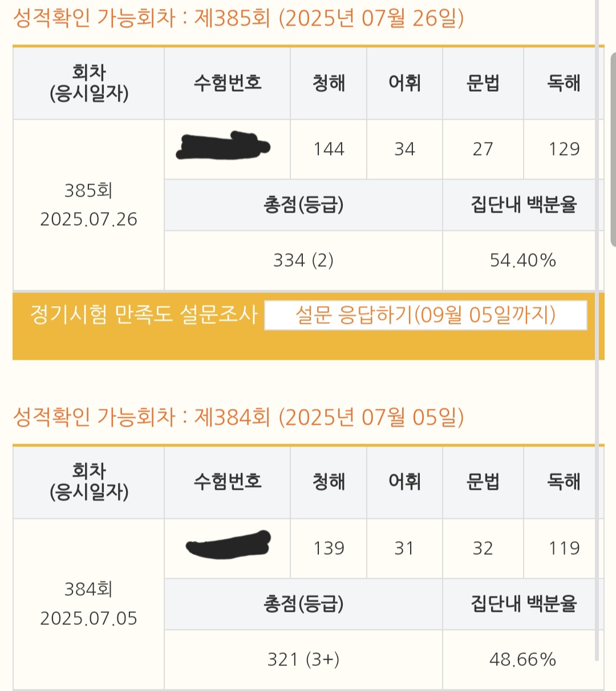
Task: Tap the 54.40% percentile value
Action: click(x=522, y=261)
